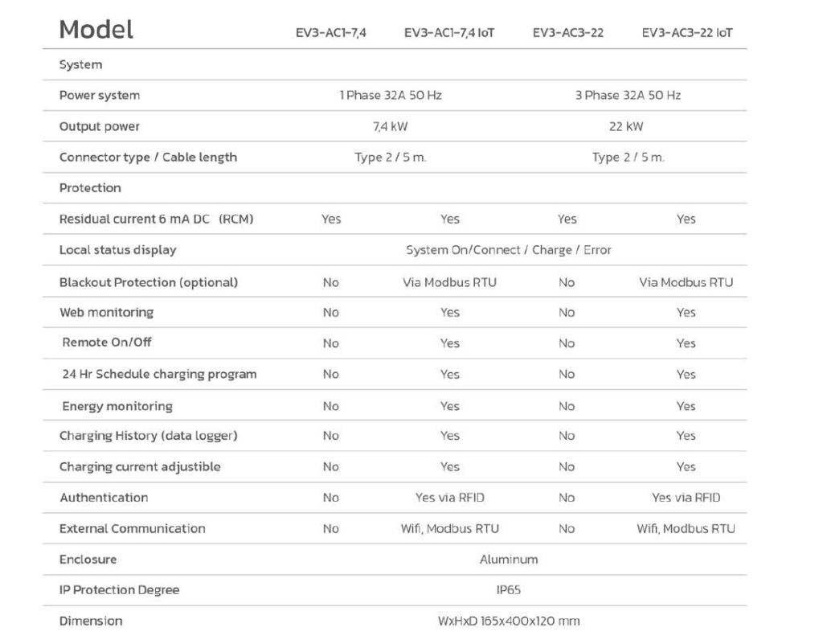Select the IP65 protection value

pyautogui.click(x=509, y=590)
